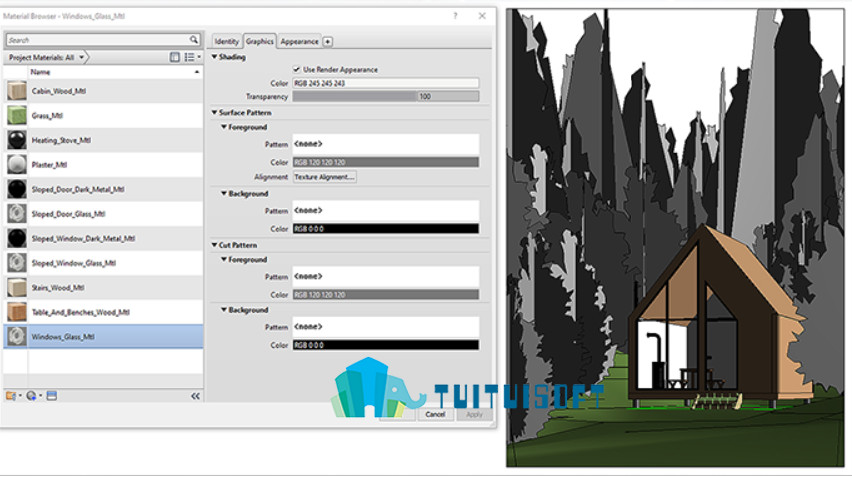
Task: Click Surface Background Pattern <none> field
Action: [x=386, y=210]
